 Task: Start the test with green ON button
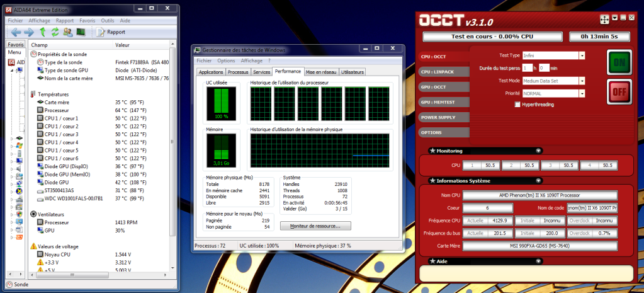(619, 62)
